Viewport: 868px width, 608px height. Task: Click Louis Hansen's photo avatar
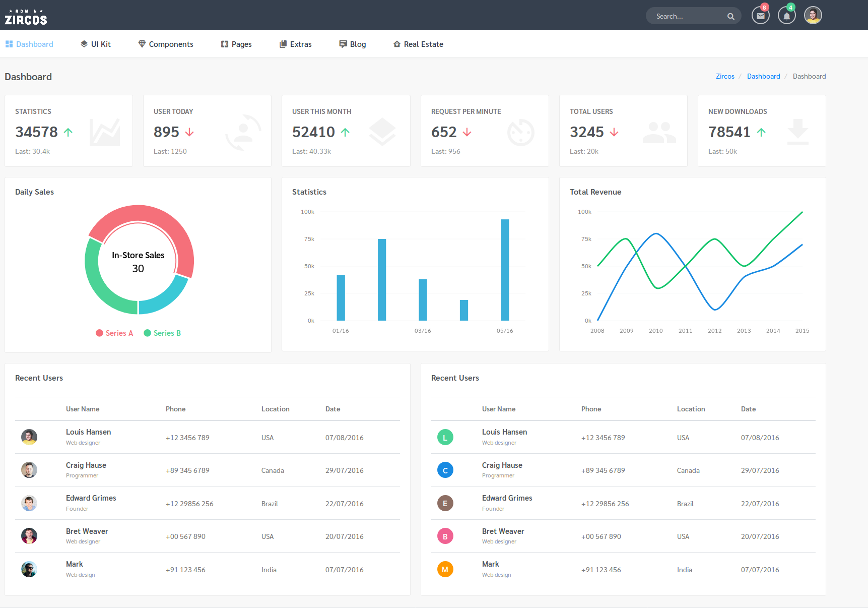coord(29,437)
